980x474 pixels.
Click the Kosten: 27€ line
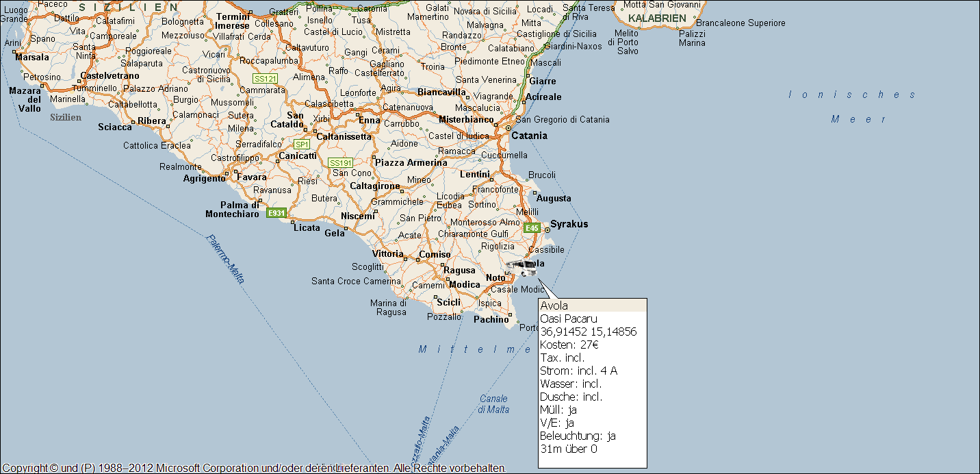point(569,345)
